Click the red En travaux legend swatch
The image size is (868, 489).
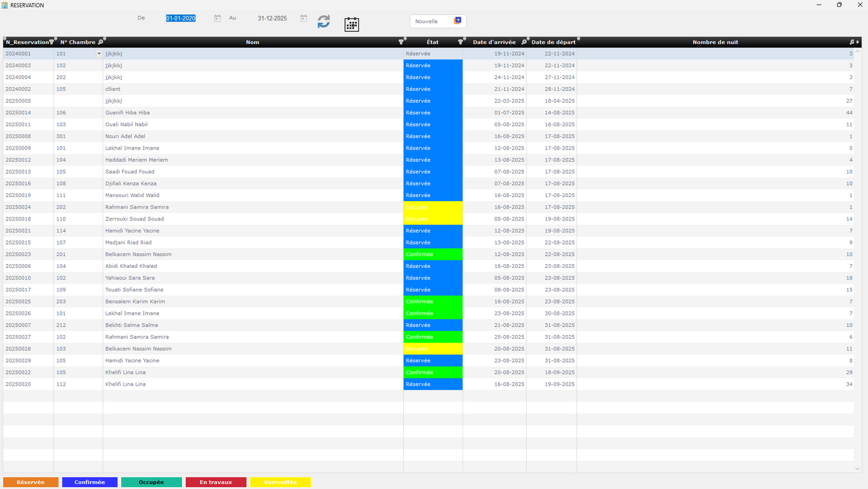(x=216, y=482)
